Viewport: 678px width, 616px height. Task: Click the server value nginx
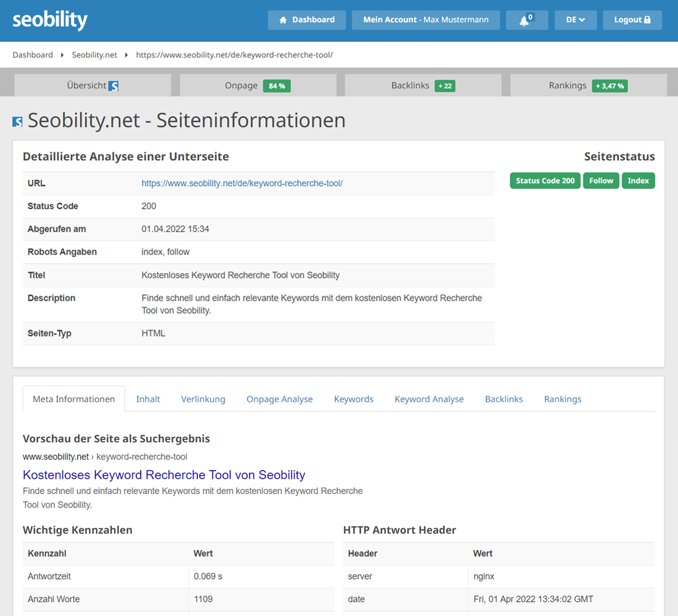483,576
